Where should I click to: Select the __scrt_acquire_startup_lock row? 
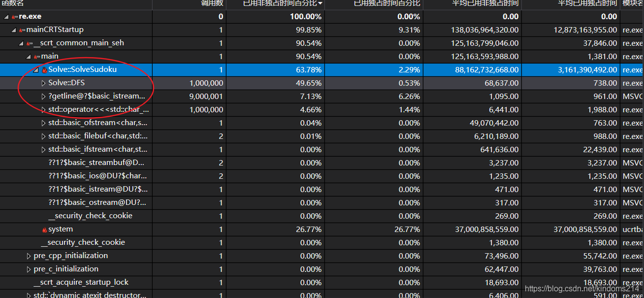(x=322, y=282)
